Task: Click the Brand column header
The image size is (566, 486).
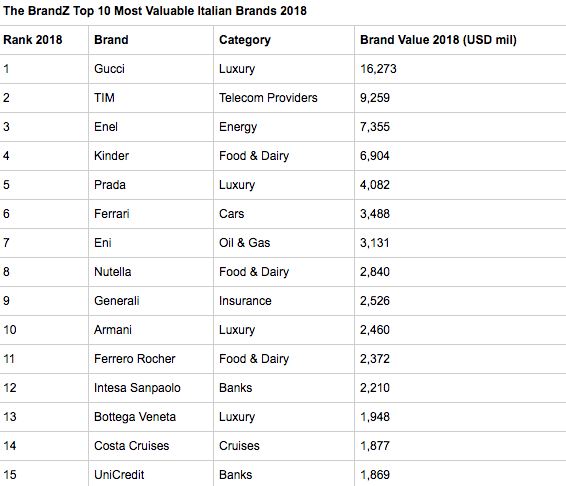Action: [x=111, y=40]
